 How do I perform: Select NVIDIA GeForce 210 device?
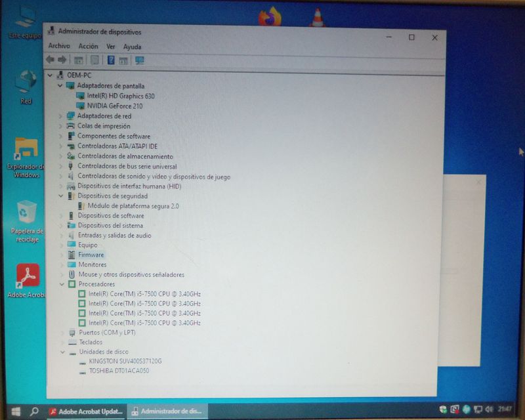pyautogui.click(x=115, y=106)
